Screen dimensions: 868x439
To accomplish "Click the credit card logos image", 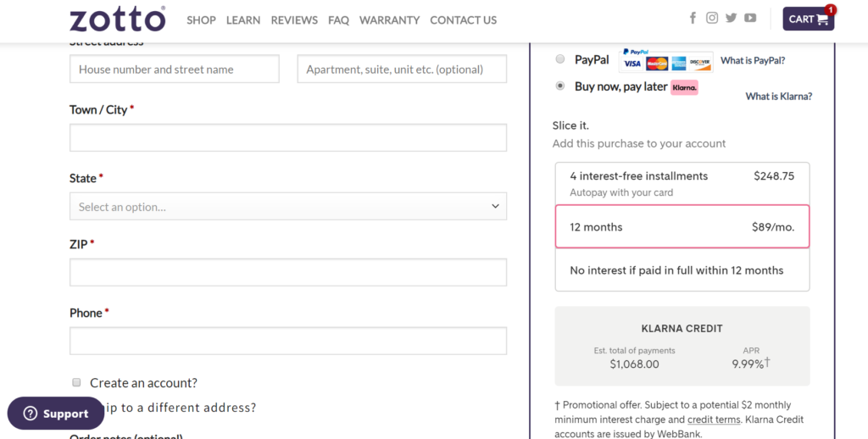I will tap(666, 61).
